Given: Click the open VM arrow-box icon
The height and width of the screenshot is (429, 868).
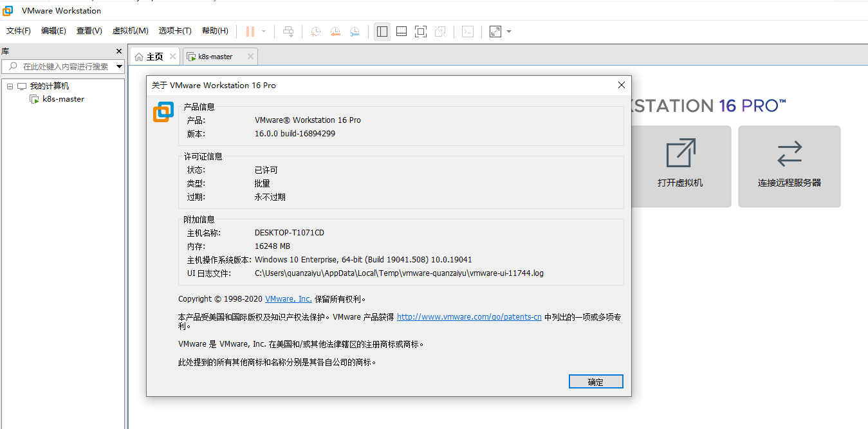Looking at the screenshot, I should [680, 153].
